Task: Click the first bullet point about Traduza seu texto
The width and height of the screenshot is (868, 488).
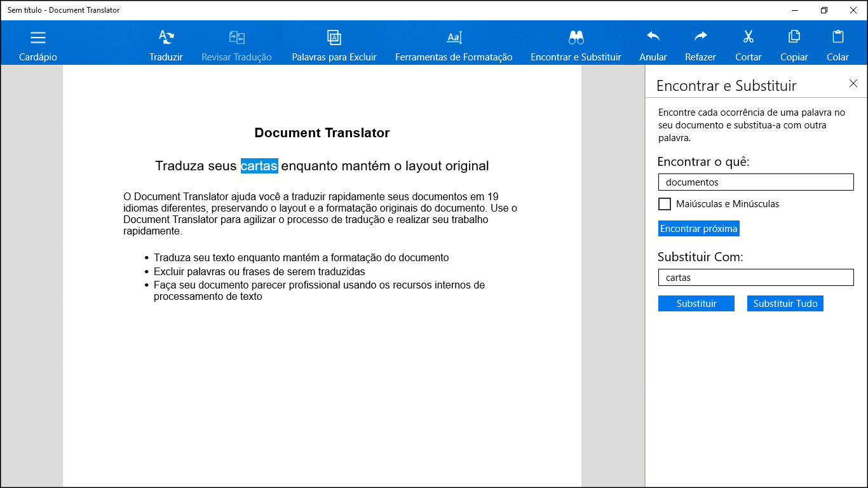Action: (x=301, y=258)
